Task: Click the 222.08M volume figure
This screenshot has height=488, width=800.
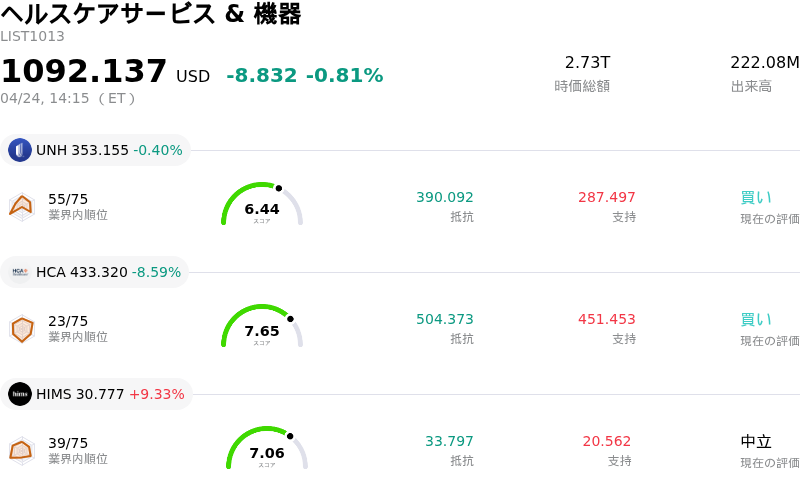Action: (764, 62)
